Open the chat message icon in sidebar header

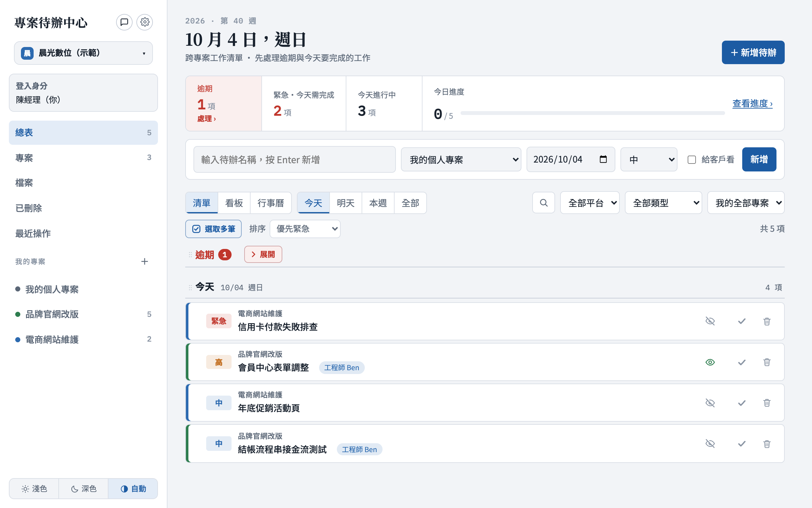tap(124, 22)
